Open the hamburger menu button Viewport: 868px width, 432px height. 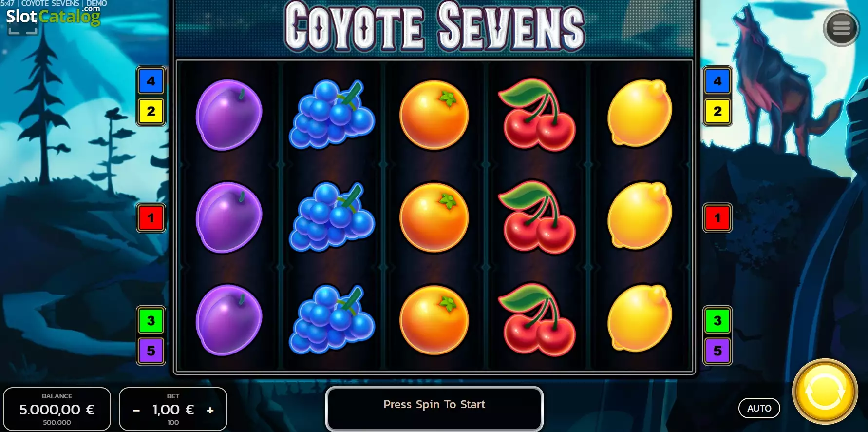841,28
